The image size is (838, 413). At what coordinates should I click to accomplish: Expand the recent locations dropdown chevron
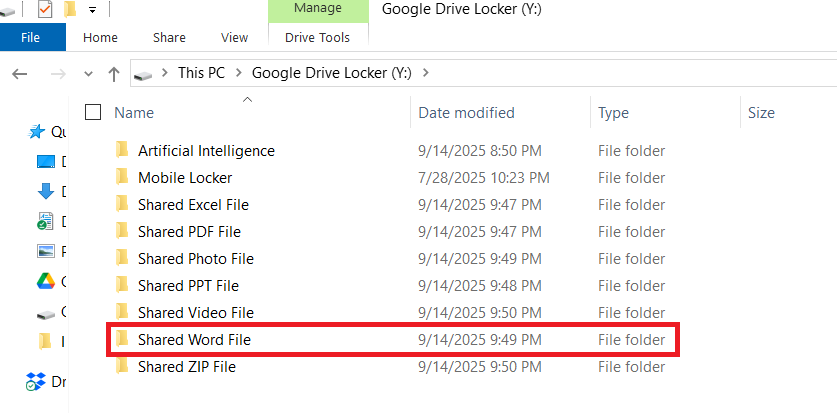[x=88, y=73]
